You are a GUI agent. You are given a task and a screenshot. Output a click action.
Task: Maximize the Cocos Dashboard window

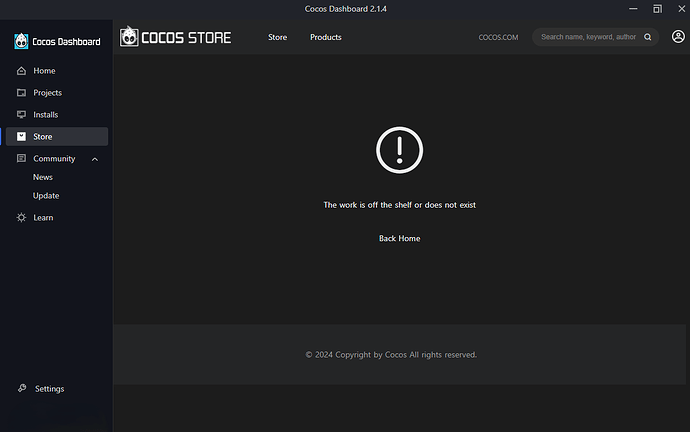[x=657, y=9]
